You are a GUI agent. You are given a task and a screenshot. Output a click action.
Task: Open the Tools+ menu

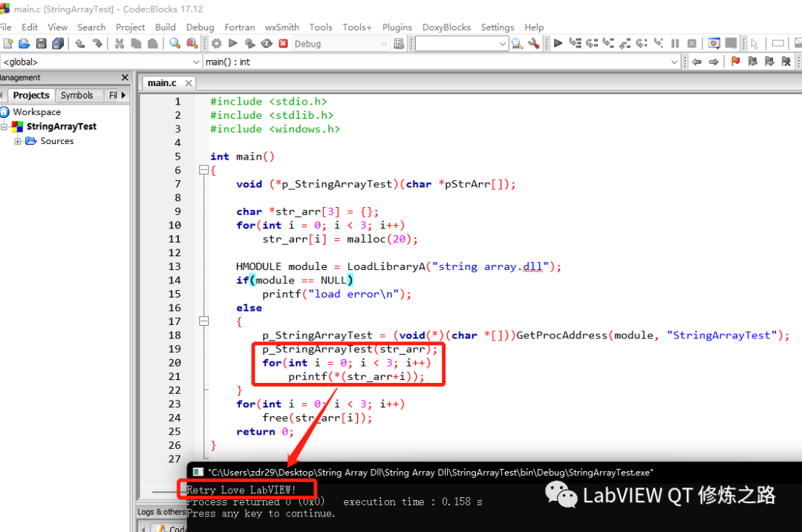357,27
